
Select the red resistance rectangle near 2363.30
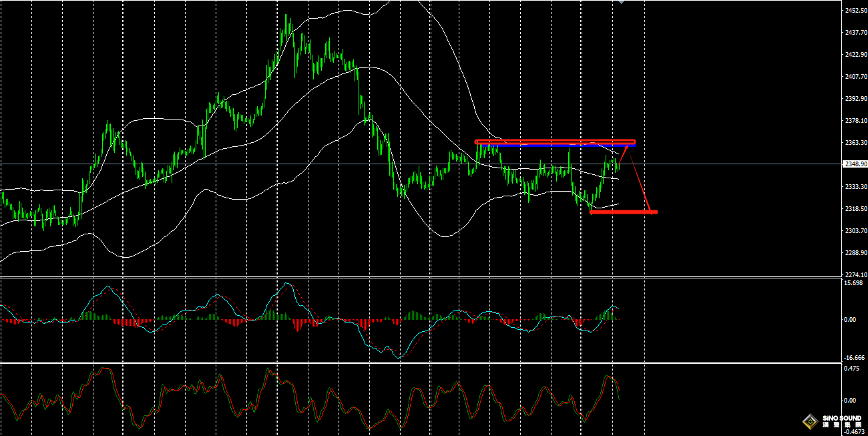click(x=554, y=142)
